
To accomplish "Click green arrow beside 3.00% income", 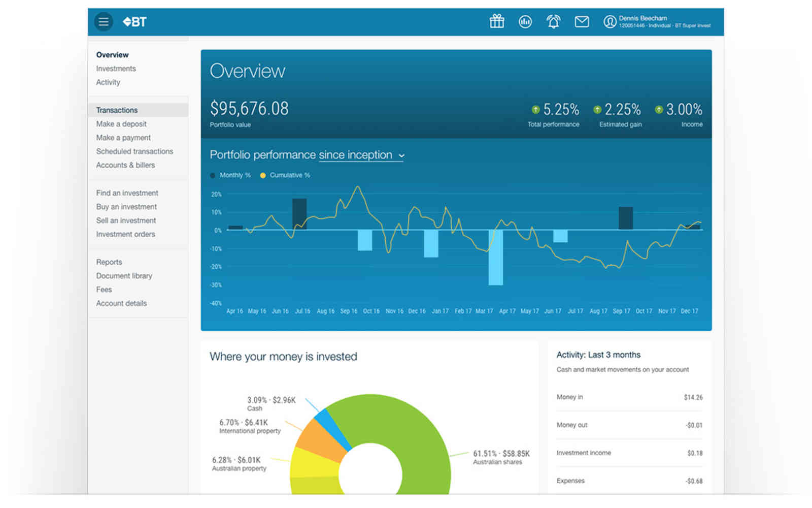I will tap(659, 109).
